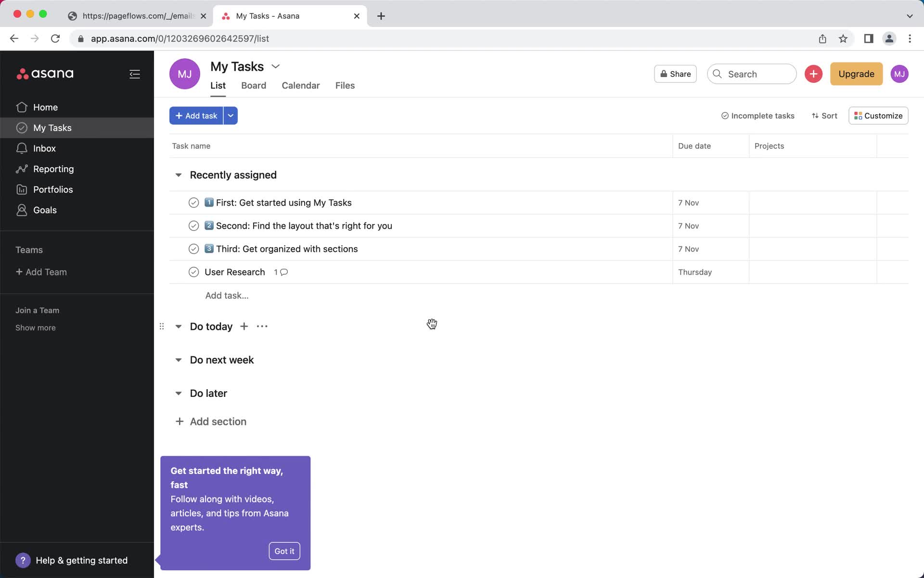Image resolution: width=924 pixels, height=578 pixels.
Task: Add a task to Do today with plus
Action: pos(244,327)
